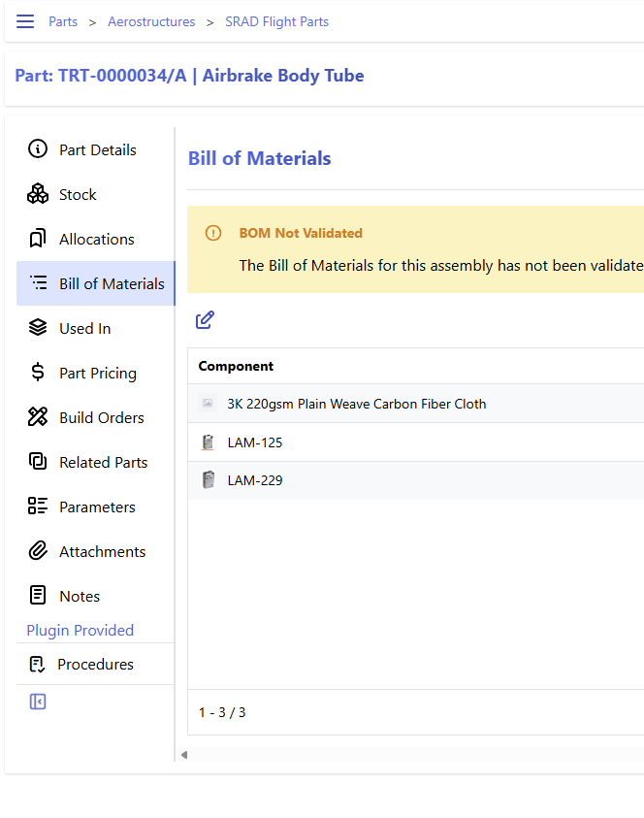Click the horizontal scrollbar left arrow
The width and height of the screenshot is (644, 818).
pos(184,754)
